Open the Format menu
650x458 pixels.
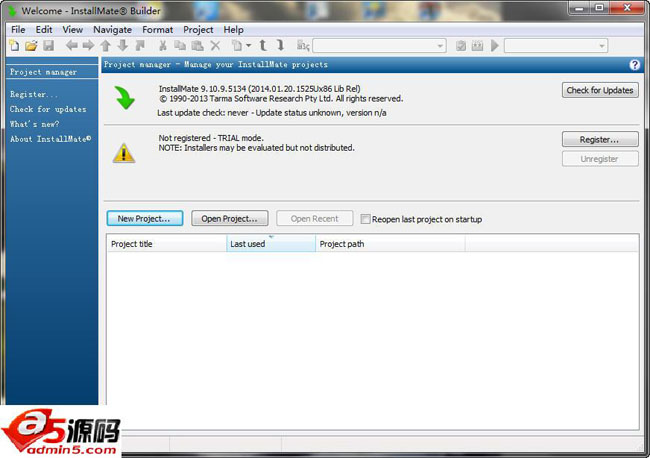point(158,30)
